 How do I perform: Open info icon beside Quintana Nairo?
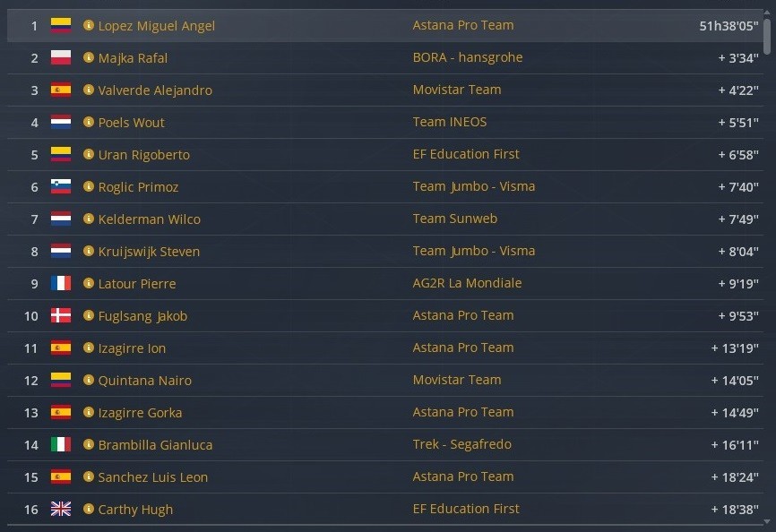(x=89, y=380)
